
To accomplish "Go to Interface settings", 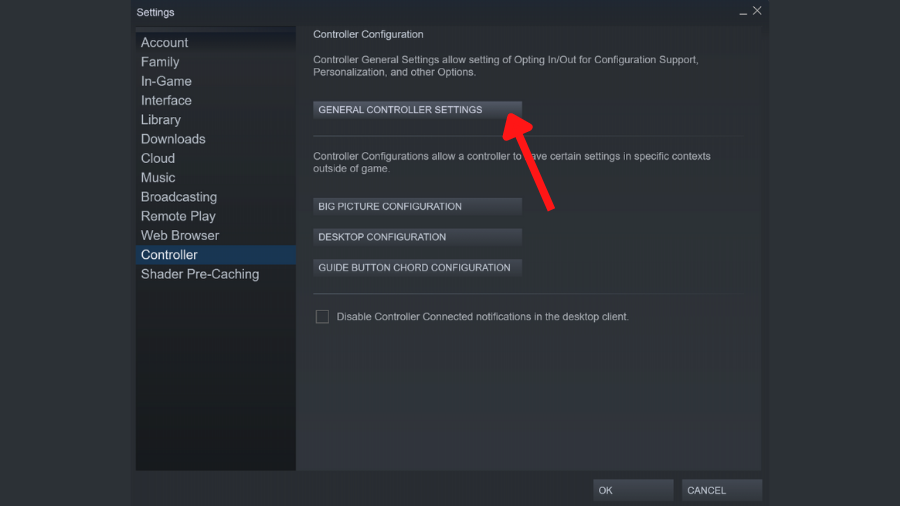I will point(216,100).
